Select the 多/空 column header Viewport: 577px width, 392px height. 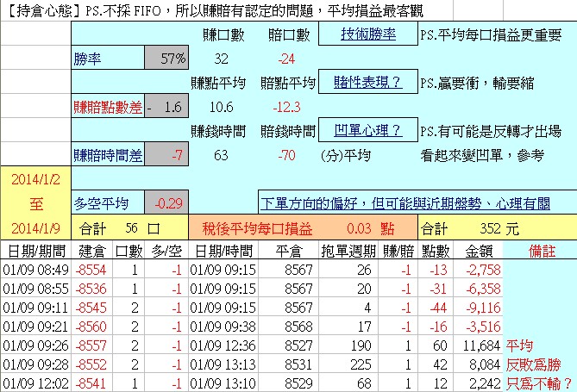click(x=166, y=252)
